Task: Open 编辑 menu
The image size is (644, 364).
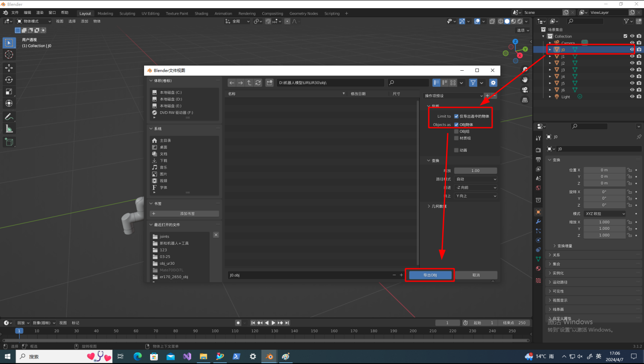Action: pyautogui.click(x=28, y=13)
